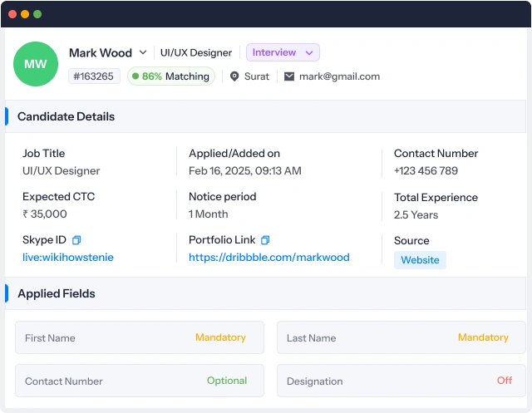This screenshot has width=532, height=413.
Task: Click the location pin icon beside Surat
Action: click(x=234, y=76)
